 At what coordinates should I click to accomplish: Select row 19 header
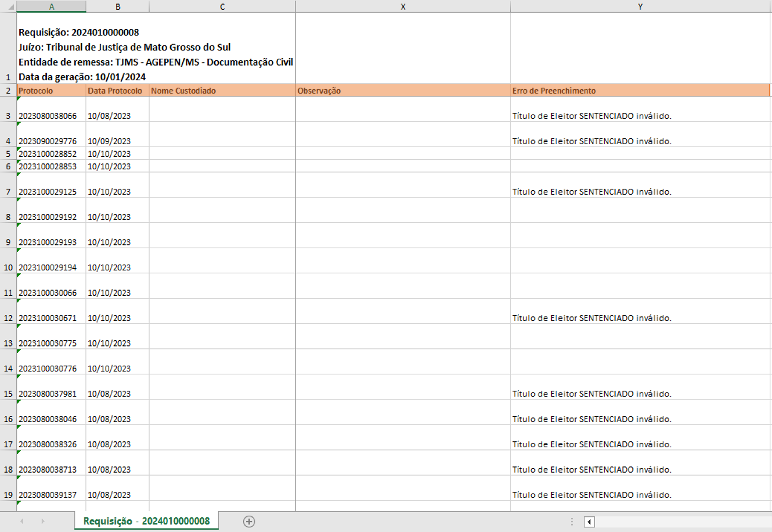[x=8, y=488]
